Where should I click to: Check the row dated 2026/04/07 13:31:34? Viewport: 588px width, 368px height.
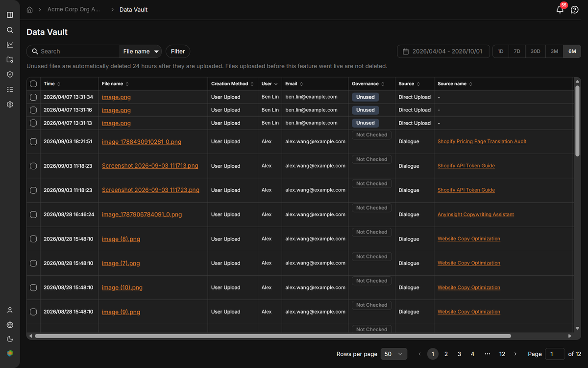33,97
